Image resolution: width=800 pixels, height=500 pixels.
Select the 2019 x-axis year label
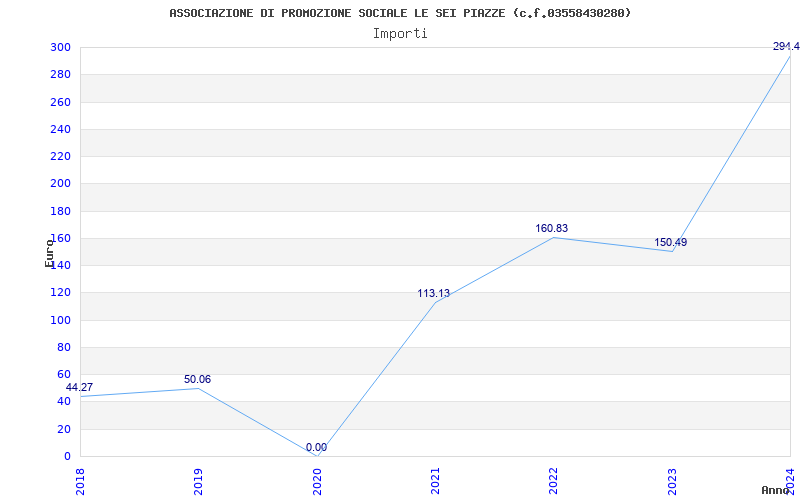pyautogui.click(x=198, y=482)
